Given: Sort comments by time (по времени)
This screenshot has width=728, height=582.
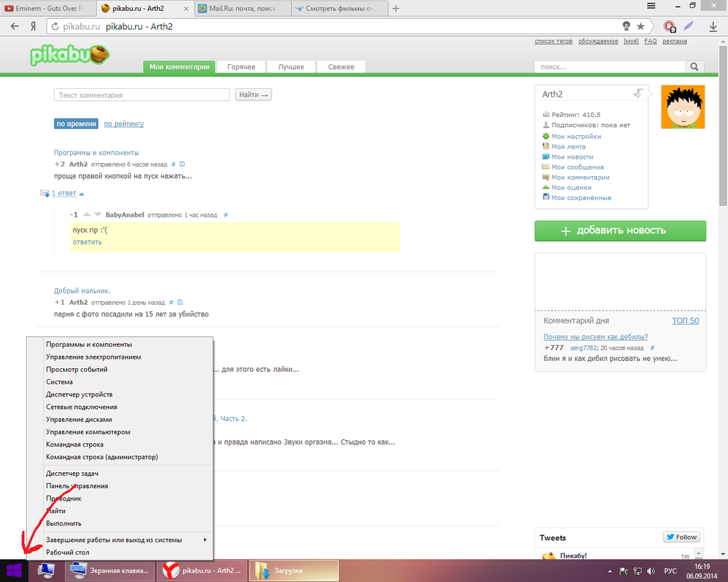Looking at the screenshot, I should click(x=76, y=124).
